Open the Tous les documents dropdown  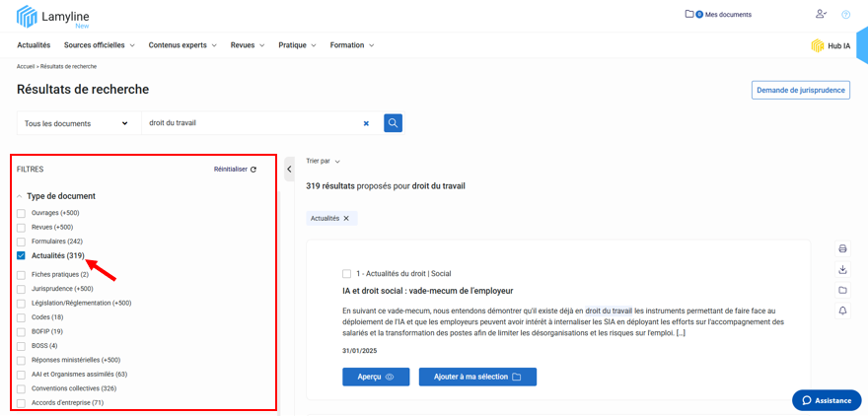[x=77, y=124]
